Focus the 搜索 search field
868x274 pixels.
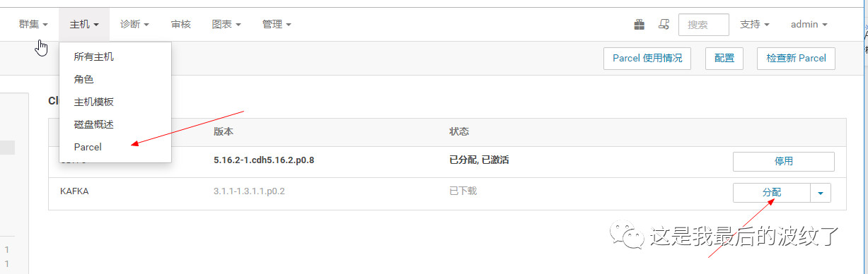[x=703, y=24]
